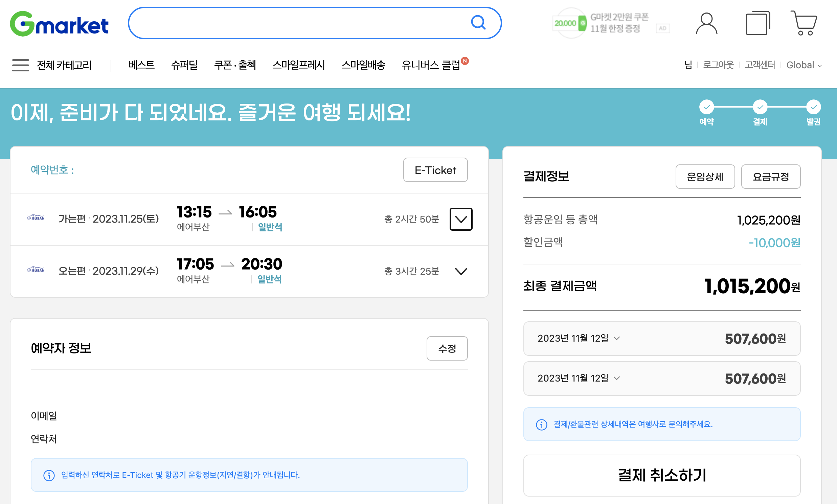Click the magnifier search icon
The image size is (837, 504).
pos(478,23)
